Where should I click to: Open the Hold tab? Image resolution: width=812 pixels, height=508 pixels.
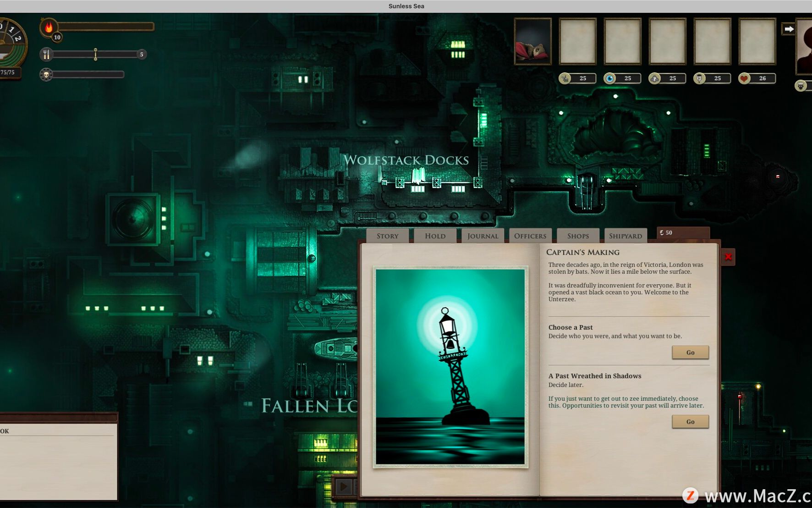435,236
